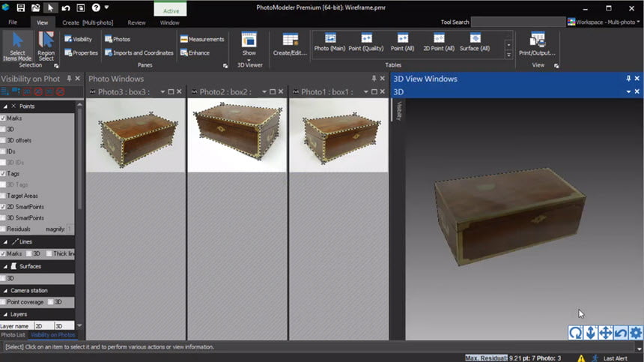Open Create/Edit tables

pyautogui.click(x=290, y=44)
